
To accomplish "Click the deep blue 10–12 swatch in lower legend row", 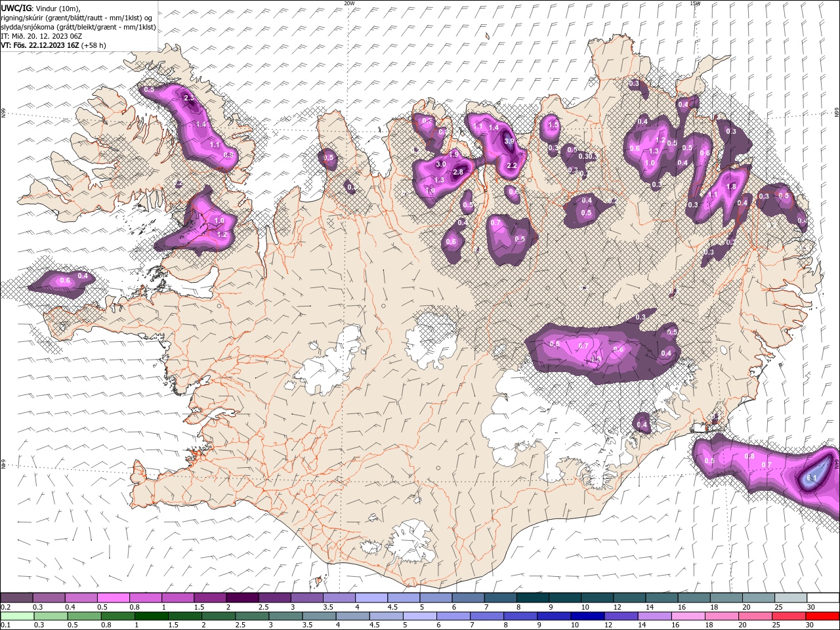I will click(x=587, y=616).
